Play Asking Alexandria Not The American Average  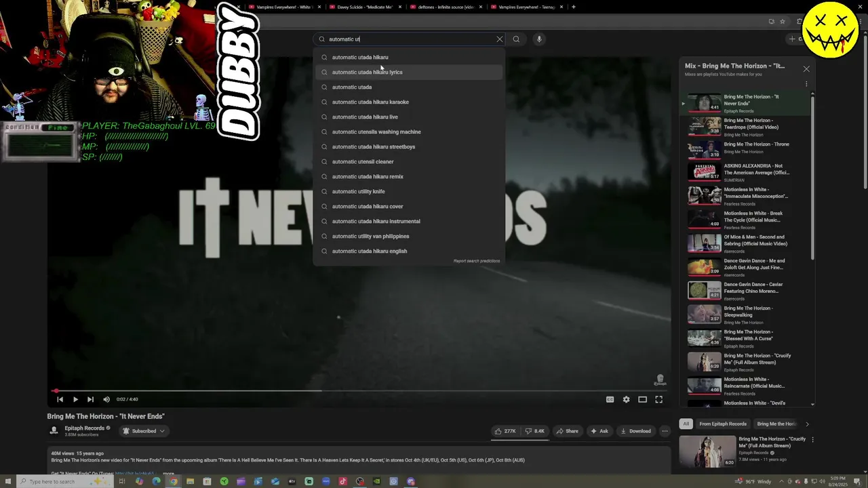tap(746, 172)
